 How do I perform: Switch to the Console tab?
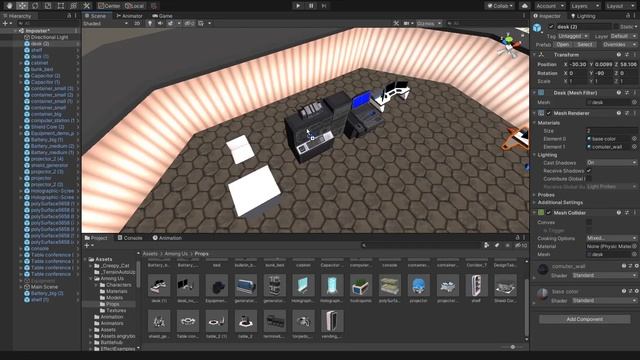tap(130, 238)
